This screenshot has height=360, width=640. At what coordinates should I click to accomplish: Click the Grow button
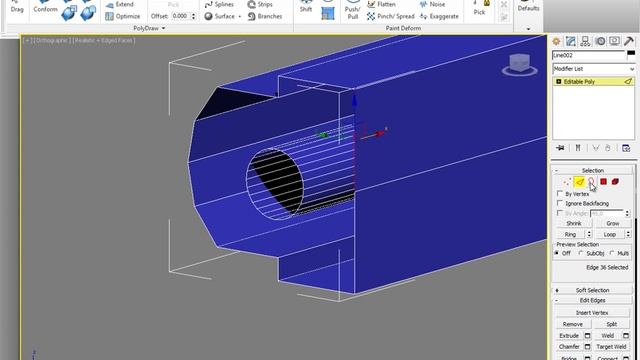(613, 223)
